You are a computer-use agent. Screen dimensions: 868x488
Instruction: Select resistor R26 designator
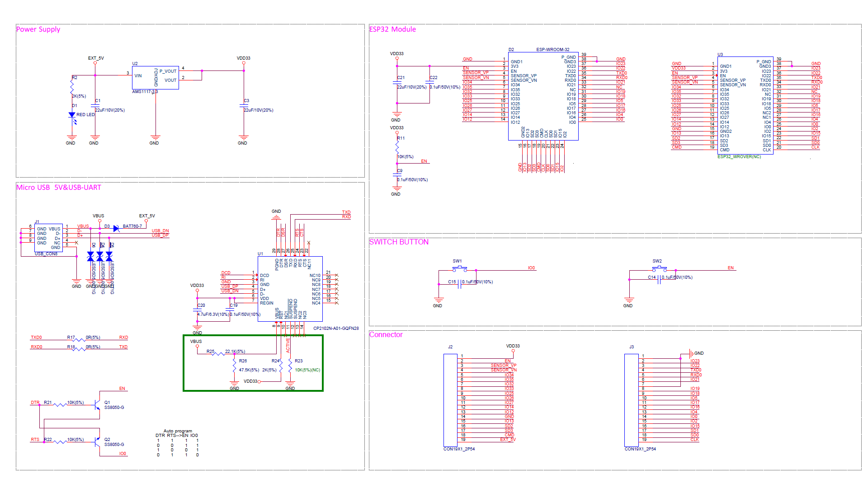(x=243, y=361)
